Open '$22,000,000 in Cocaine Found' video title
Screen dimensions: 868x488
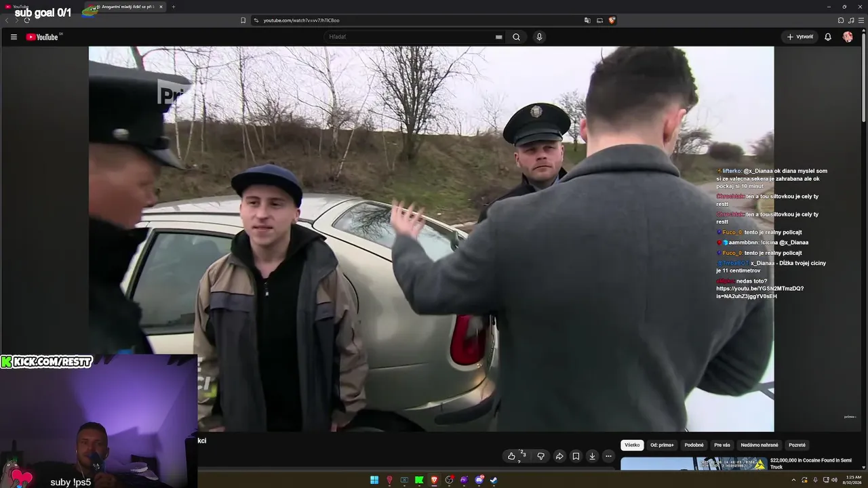pos(811,464)
